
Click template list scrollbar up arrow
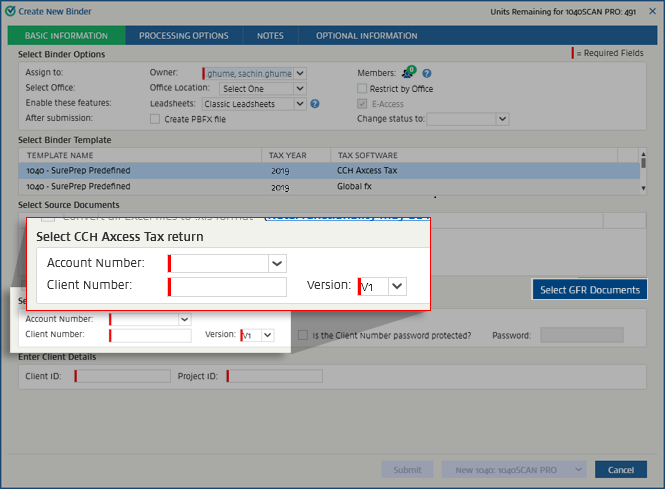pyautogui.click(x=643, y=154)
